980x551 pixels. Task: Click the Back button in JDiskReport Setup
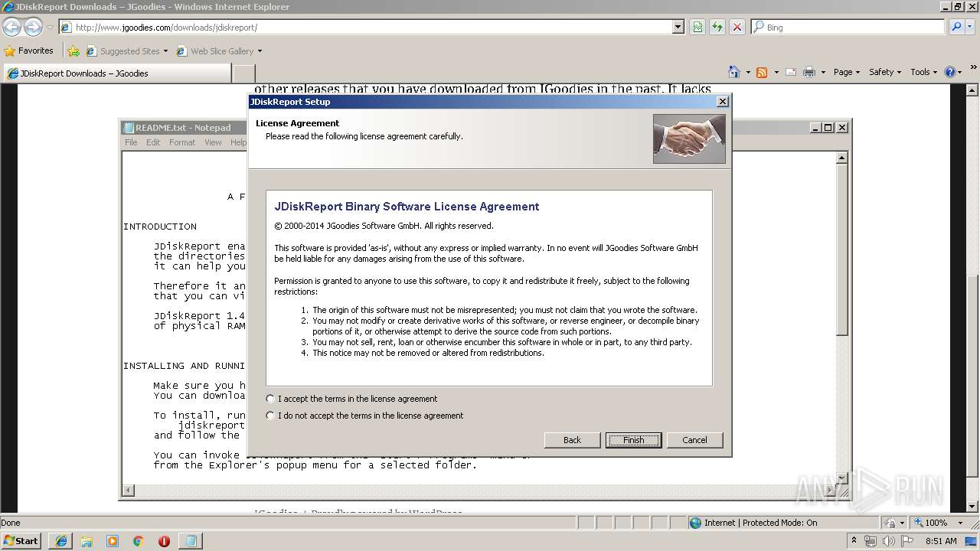572,440
